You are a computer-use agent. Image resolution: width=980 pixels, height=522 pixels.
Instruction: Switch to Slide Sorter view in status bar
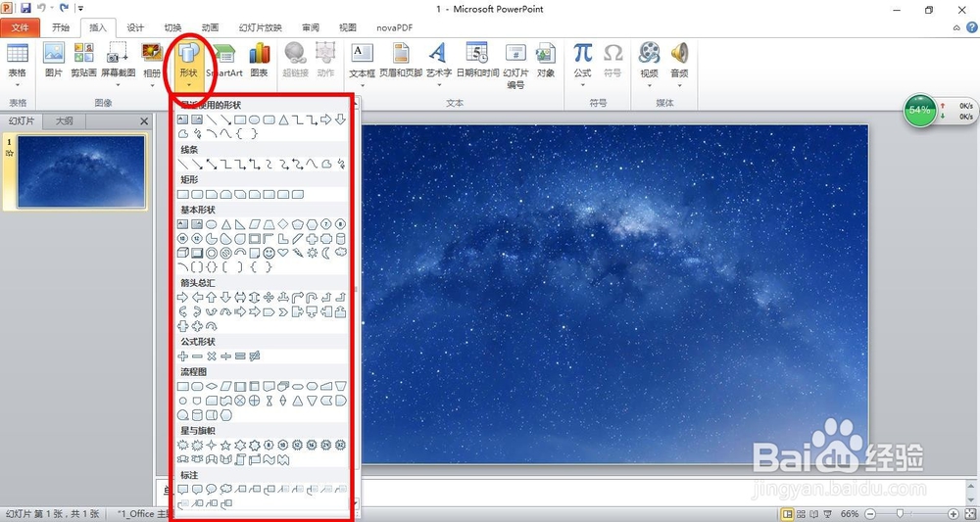801,514
